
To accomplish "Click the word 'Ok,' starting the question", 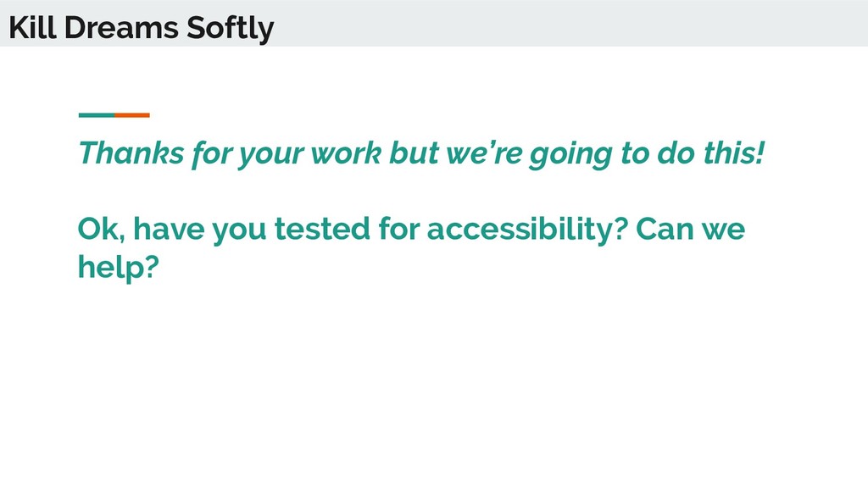I will coord(102,229).
